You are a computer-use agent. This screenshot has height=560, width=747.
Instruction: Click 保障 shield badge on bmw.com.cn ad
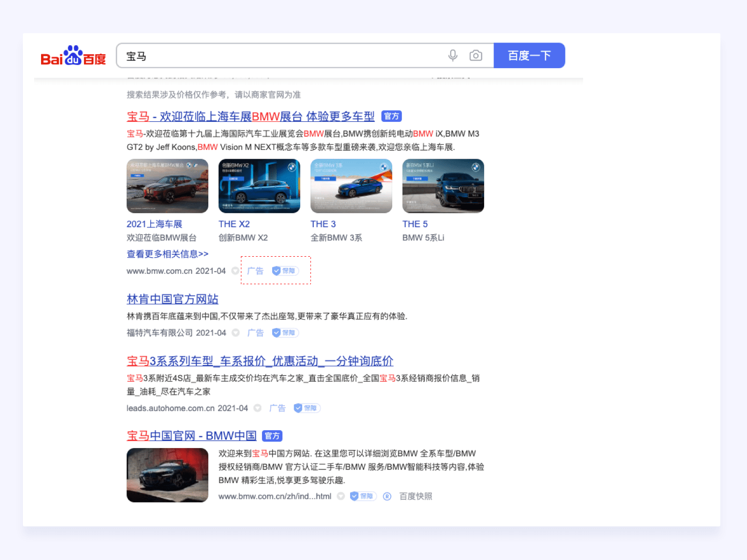[x=285, y=271]
